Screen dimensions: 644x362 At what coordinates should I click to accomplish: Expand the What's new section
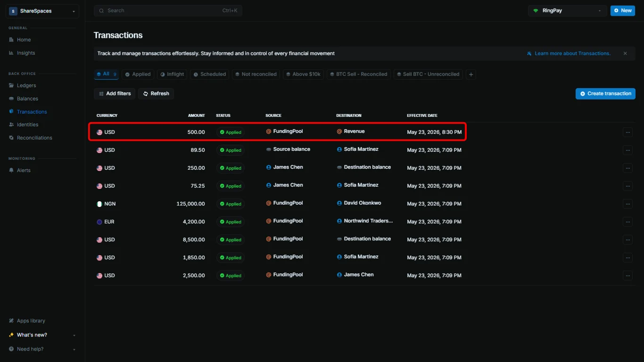(x=41, y=335)
